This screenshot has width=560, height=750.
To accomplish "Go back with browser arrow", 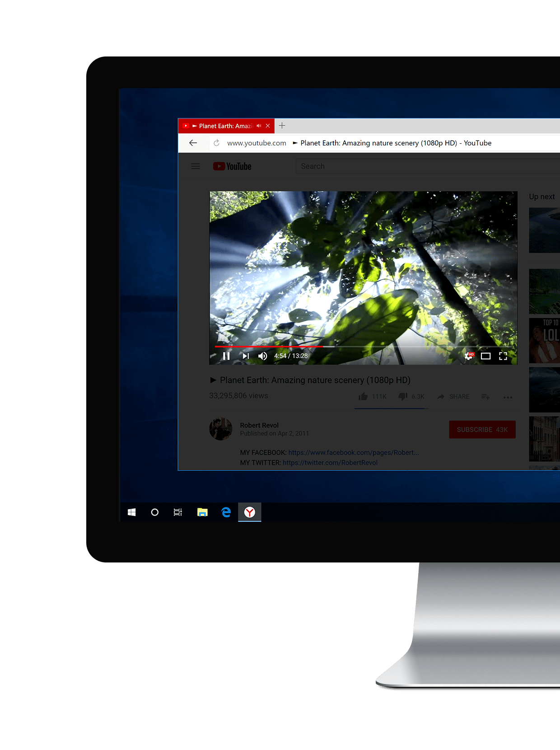I will point(193,143).
